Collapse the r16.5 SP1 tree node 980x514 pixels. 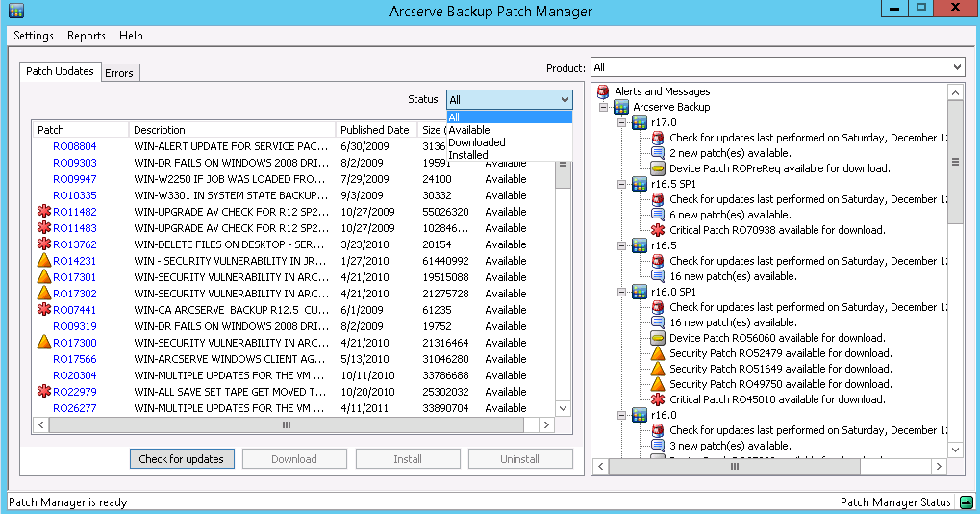point(621,184)
